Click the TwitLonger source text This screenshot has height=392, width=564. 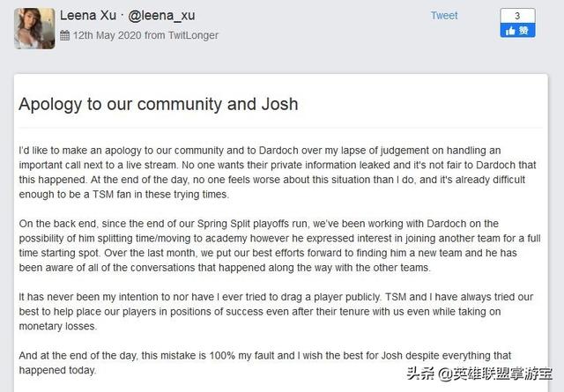point(193,35)
